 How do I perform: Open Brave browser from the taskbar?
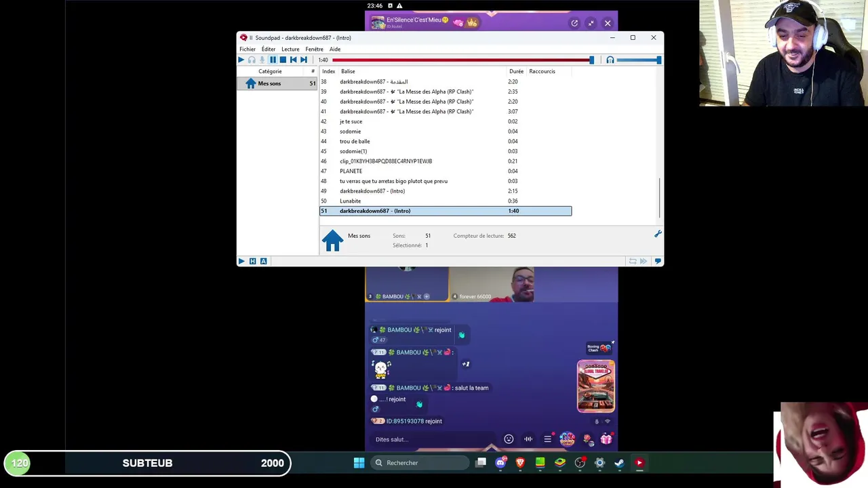(520, 463)
